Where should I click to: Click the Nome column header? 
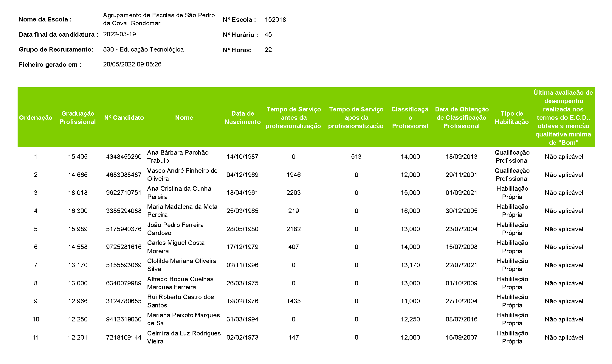click(x=184, y=118)
